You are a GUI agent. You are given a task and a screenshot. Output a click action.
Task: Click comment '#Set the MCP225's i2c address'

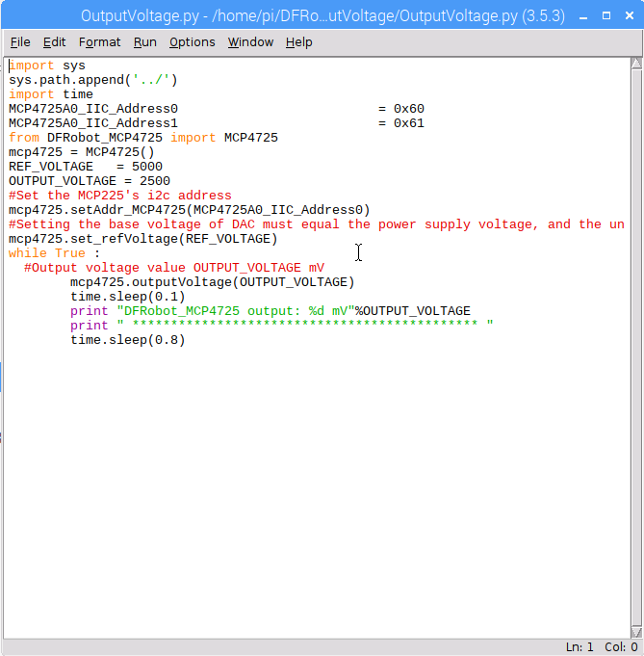click(x=120, y=196)
